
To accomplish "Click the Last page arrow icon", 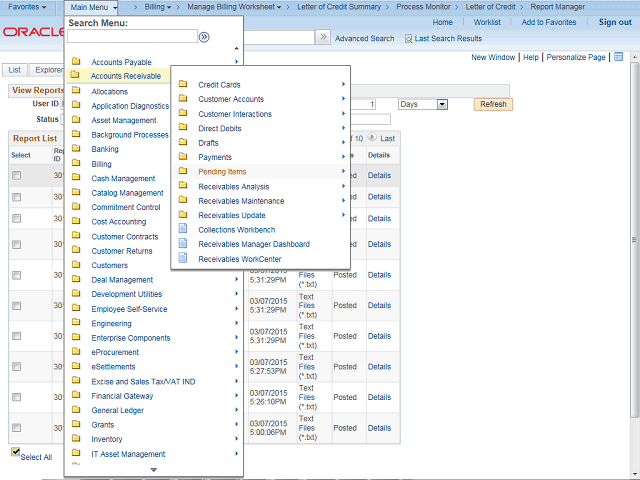I will [x=372, y=138].
